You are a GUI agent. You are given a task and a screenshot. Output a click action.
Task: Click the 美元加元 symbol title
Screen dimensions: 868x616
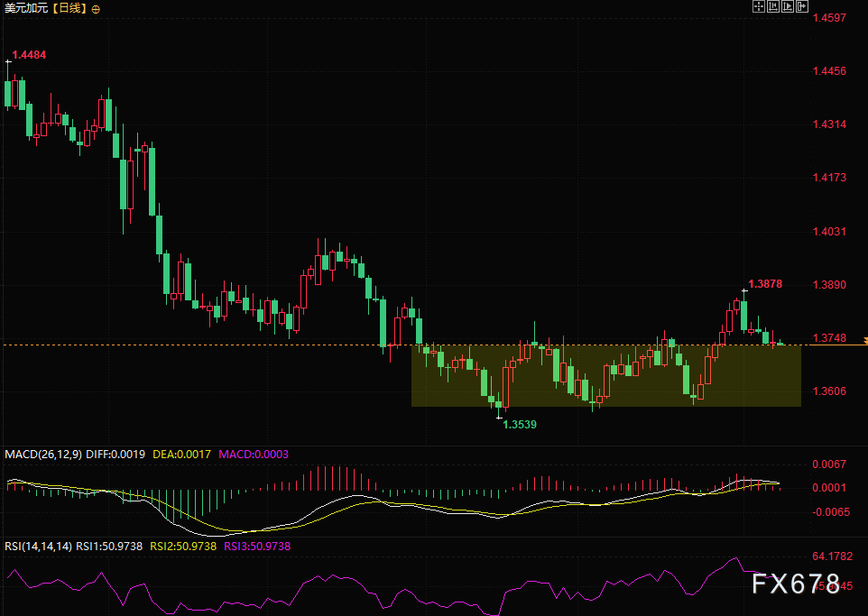[24, 8]
